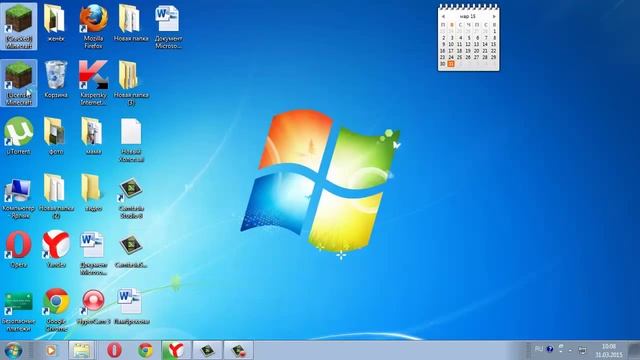Select the Kaspersky Internet Security shortcut
The image size is (640, 360).
click(93, 83)
